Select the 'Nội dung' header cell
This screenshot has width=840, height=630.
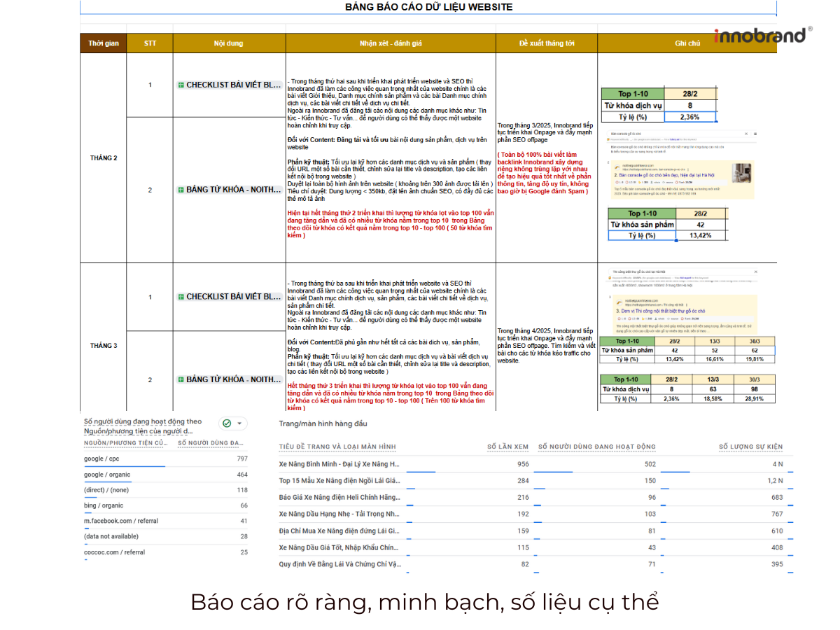coord(229,43)
